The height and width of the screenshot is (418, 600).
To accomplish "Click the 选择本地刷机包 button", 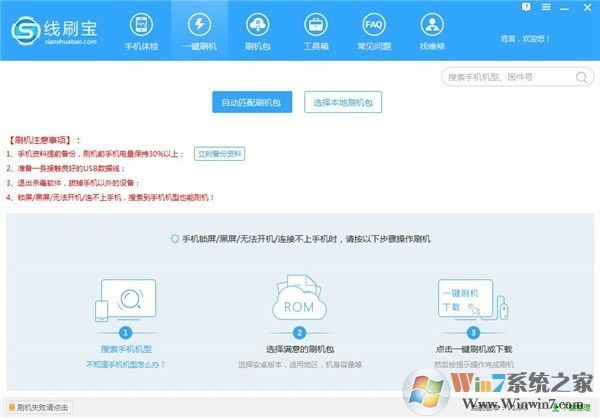I will click(343, 102).
